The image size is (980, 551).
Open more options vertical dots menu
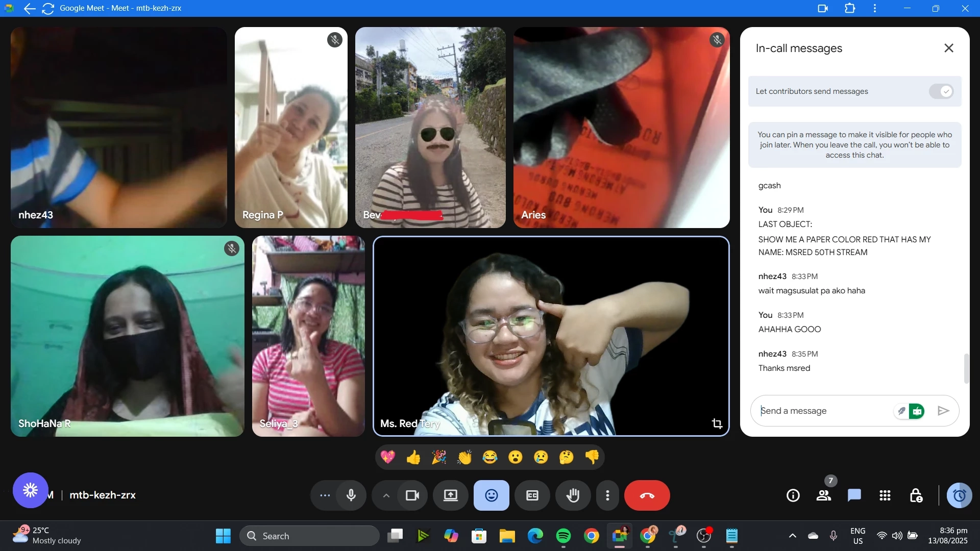[x=607, y=495]
